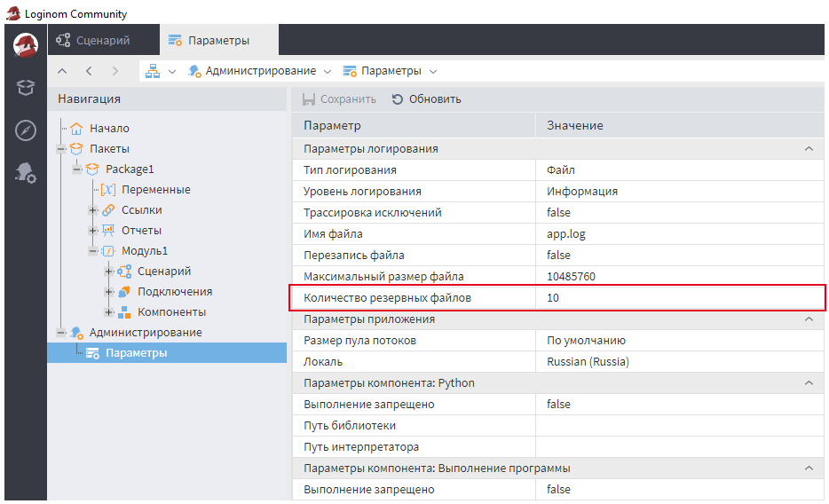Viewport: 829px width, 504px height.
Task: Click the empty Путь интерпретатора value field
Action: pyautogui.click(x=679, y=447)
